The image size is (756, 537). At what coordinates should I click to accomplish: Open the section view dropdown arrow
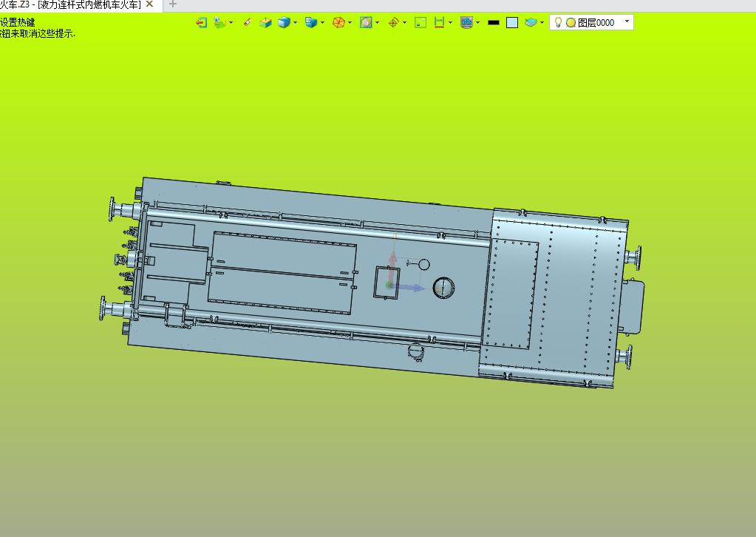377,23
